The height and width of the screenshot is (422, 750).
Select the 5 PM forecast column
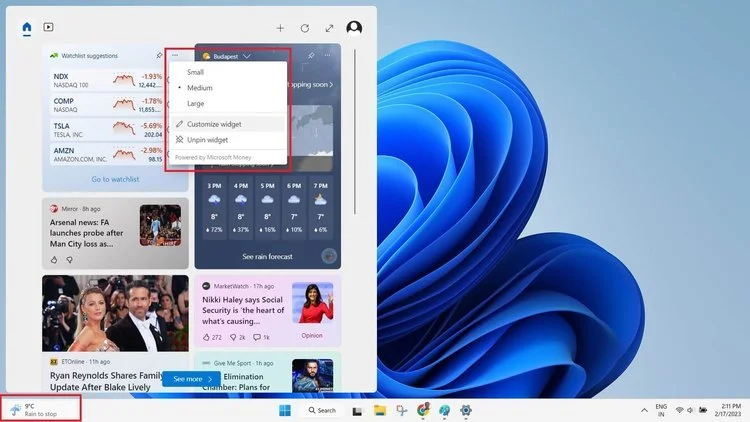(267, 207)
